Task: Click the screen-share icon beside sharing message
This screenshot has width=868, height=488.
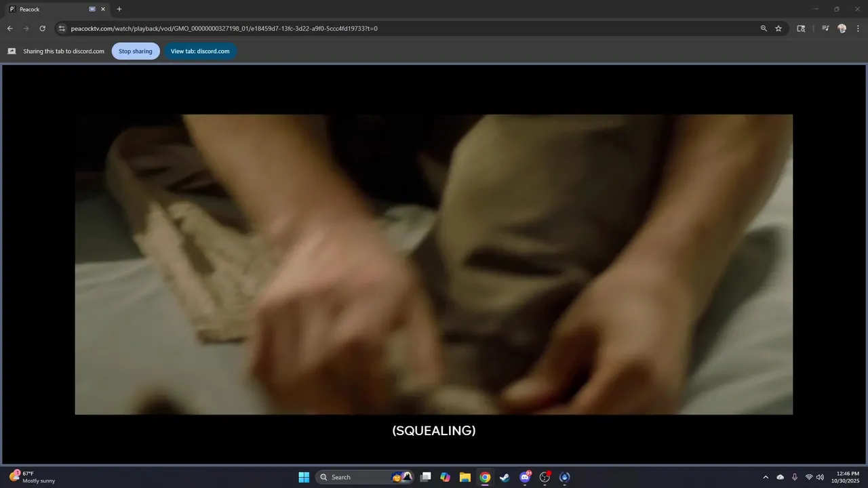Action: pyautogui.click(x=12, y=51)
